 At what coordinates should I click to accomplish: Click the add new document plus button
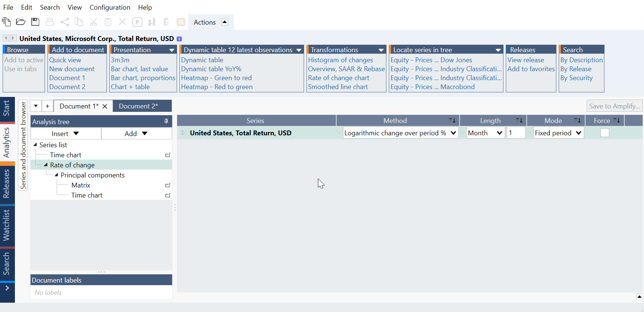coord(47,106)
